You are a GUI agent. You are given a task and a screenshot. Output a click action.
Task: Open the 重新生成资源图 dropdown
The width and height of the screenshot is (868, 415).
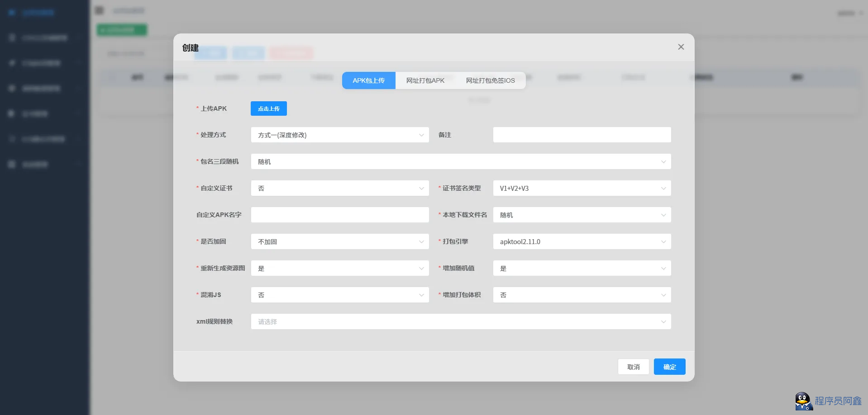(339, 268)
